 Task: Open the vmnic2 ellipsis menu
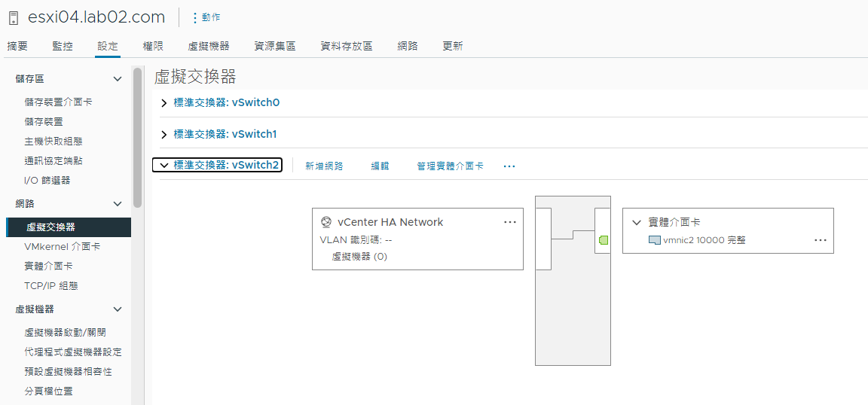pyautogui.click(x=821, y=240)
